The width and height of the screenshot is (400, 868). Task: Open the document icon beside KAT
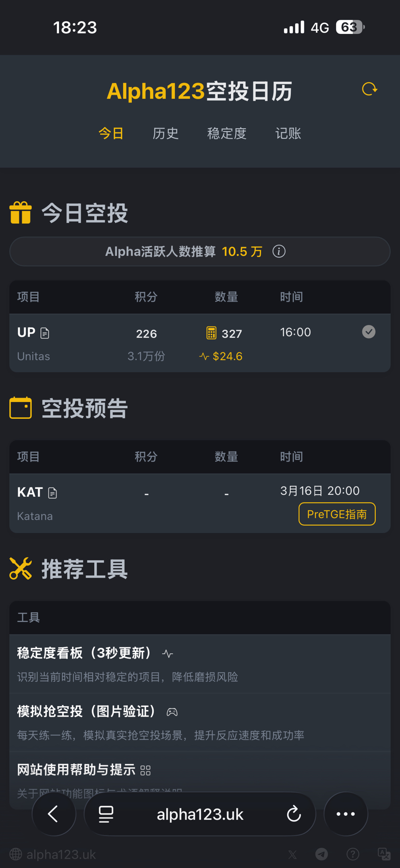point(53,493)
